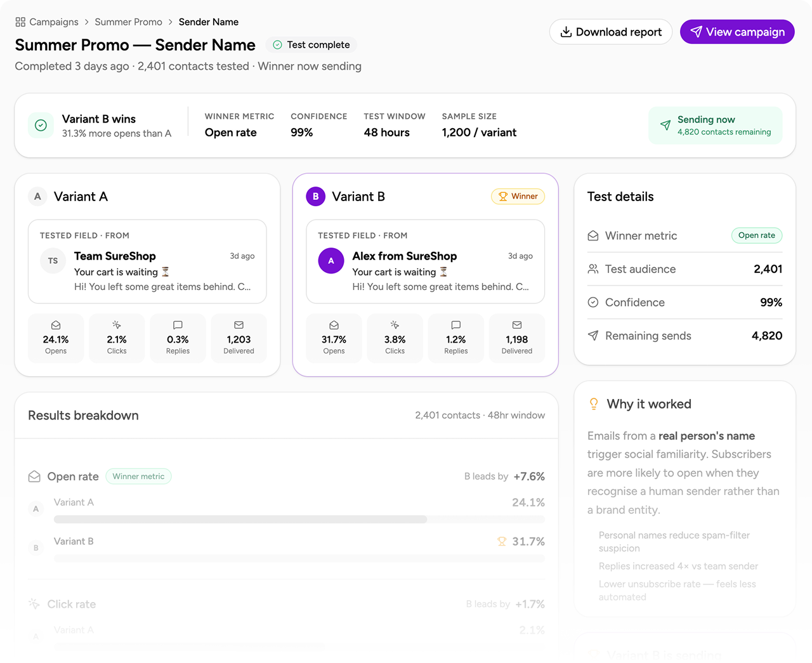Image resolution: width=812 pixels, height=663 pixels.
Task: Click the Variant B delivered mail icon
Action: [x=517, y=325]
